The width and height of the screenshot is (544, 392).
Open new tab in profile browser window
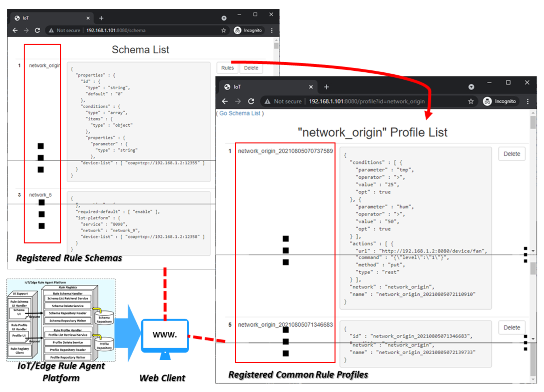(327, 87)
